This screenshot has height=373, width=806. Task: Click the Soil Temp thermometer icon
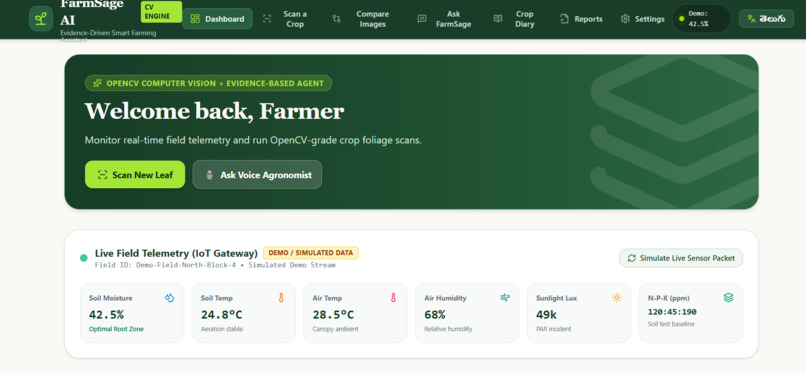(281, 297)
